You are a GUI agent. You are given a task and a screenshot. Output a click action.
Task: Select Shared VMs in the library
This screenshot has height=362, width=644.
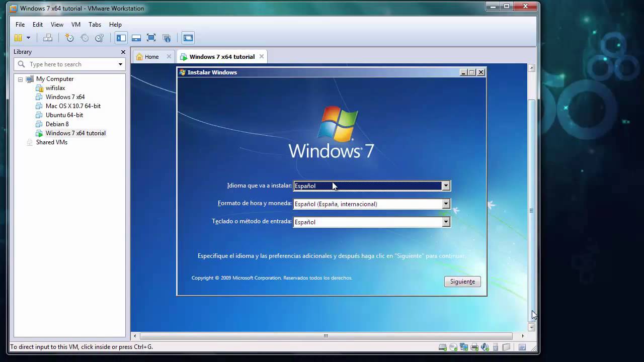pyautogui.click(x=52, y=142)
